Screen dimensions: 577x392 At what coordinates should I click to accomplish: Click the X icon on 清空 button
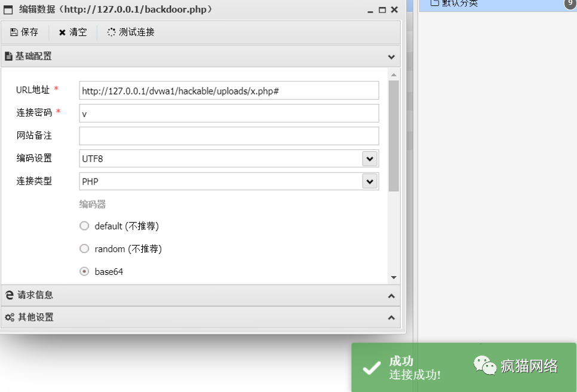pyautogui.click(x=62, y=32)
